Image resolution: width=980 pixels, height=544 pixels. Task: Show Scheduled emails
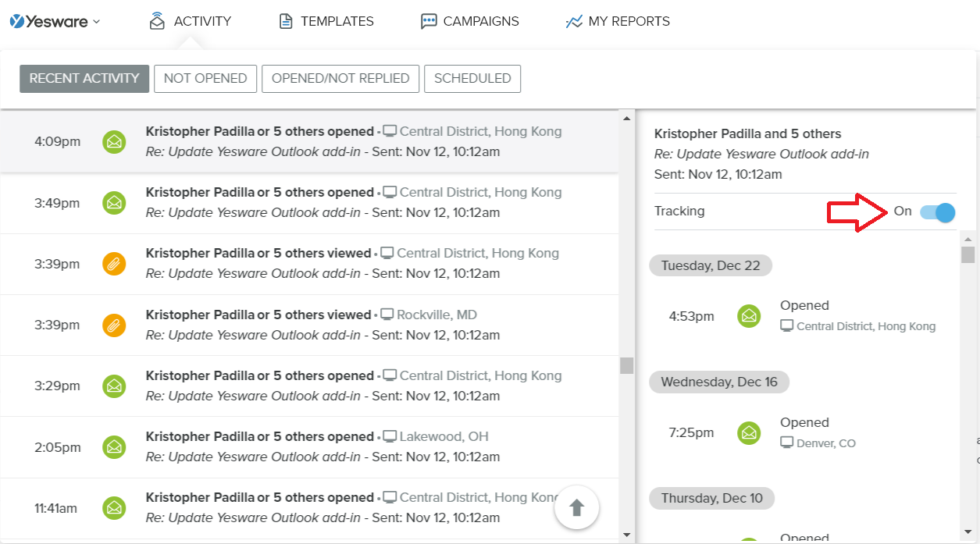[x=472, y=78]
